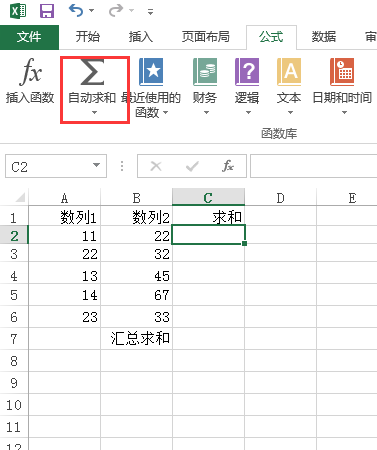The width and height of the screenshot is (377, 450).
Task: Click cell A4 with value 13
Action: click(64, 273)
